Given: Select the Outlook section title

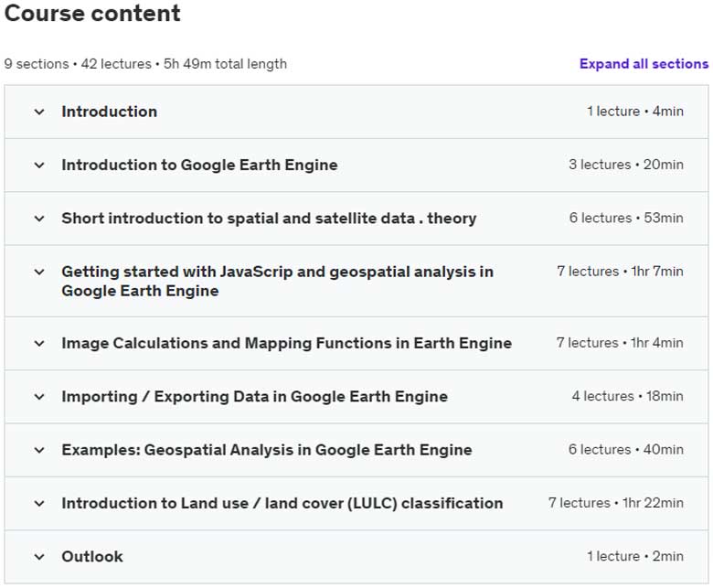Looking at the screenshot, I should 92,556.
